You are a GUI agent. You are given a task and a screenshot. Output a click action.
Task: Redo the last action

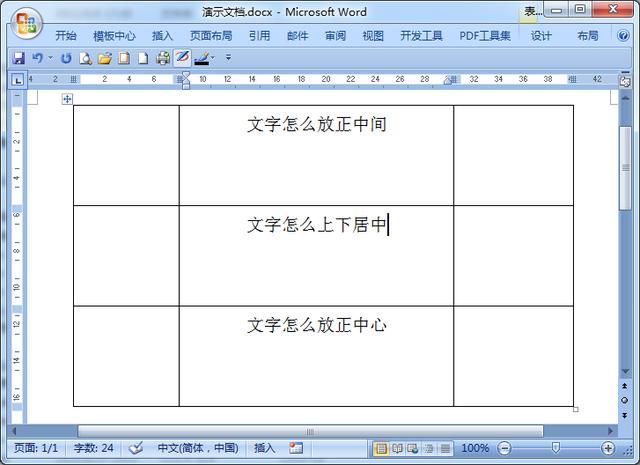pos(66,58)
